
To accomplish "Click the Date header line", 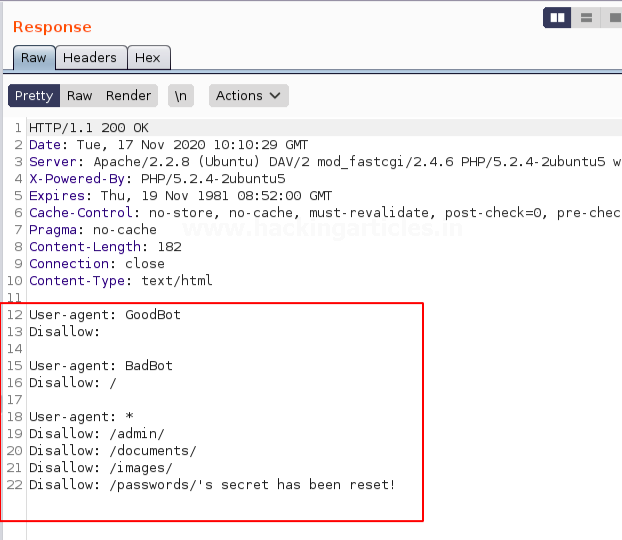I will point(169,145).
